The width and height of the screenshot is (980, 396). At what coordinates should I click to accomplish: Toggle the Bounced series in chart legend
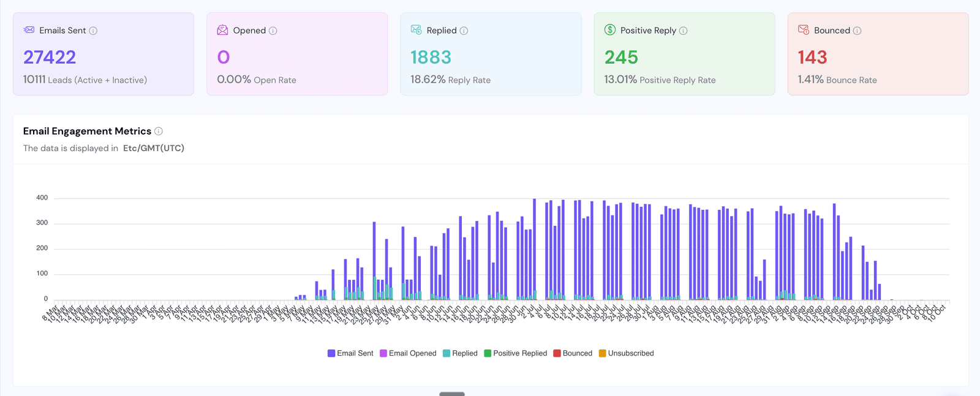click(573, 353)
